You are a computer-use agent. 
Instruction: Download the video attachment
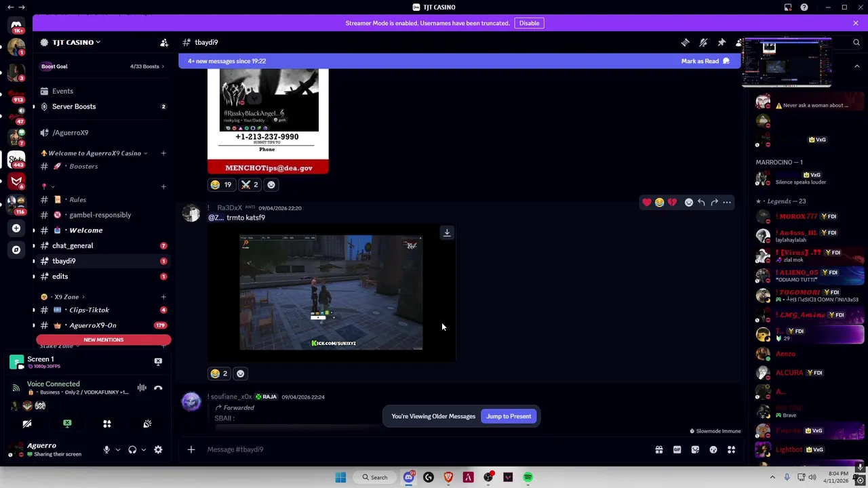[447, 232]
